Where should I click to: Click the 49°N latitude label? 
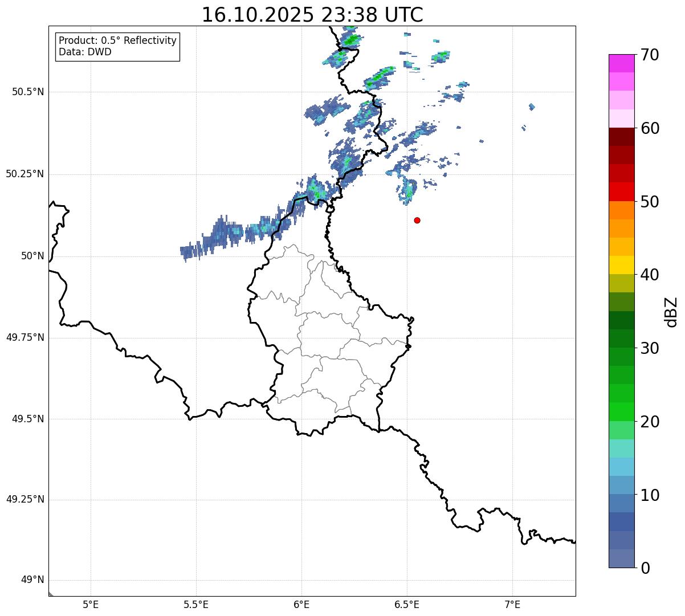click(32, 580)
